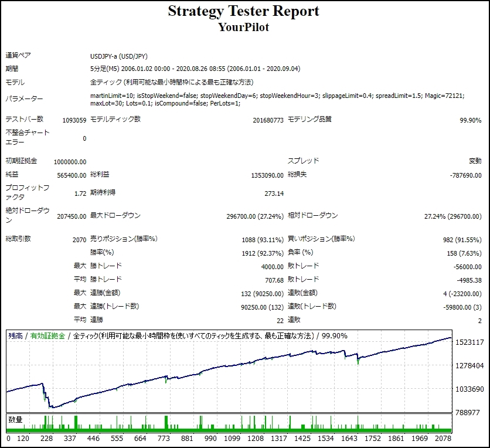Click the 純益 value 565400.00
The image size is (490, 448).
[71, 175]
